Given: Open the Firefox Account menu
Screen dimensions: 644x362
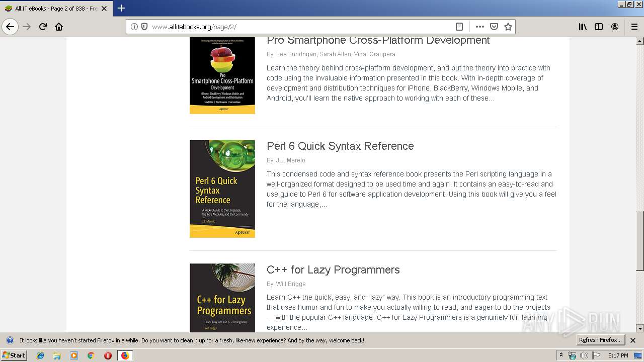Looking at the screenshot, I should (x=615, y=27).
